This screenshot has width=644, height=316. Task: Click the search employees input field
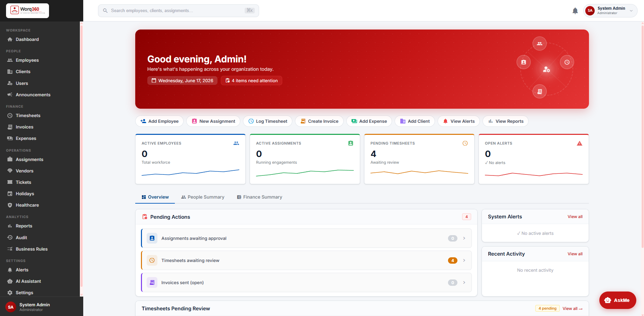click(x=179, y=11)
